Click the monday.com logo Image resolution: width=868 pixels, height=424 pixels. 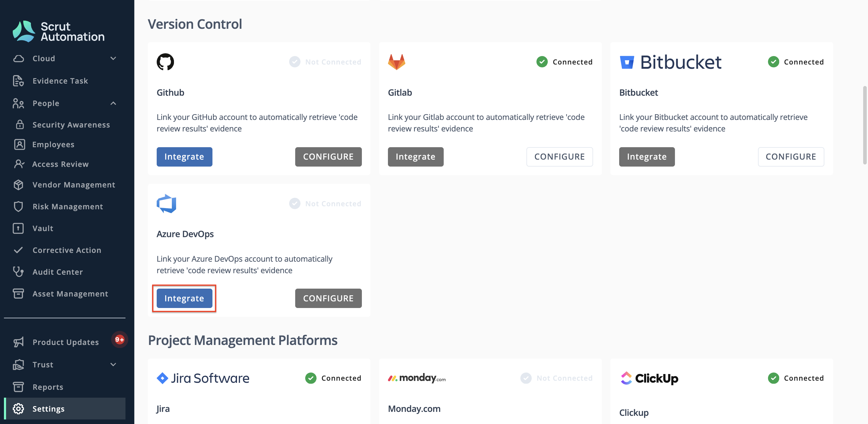tap(416, 378)
